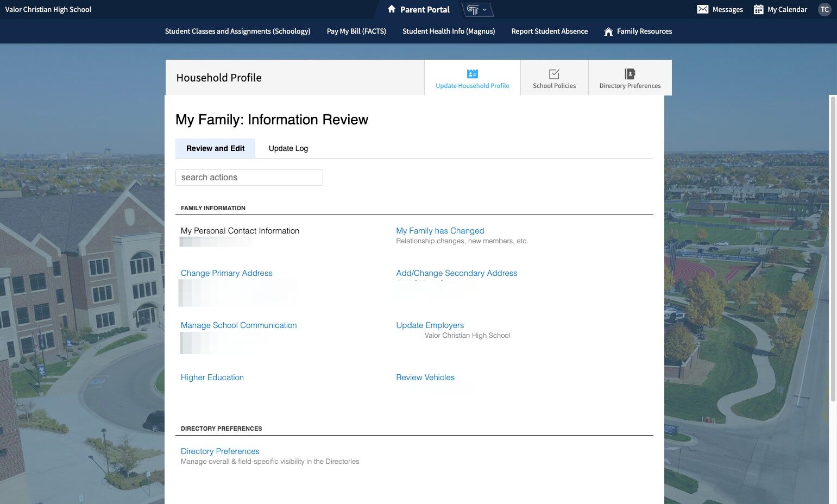Click the Valor Christian High School header title
Image resolution: width=837 pixels, height=504 pixels.
[48, 9]
